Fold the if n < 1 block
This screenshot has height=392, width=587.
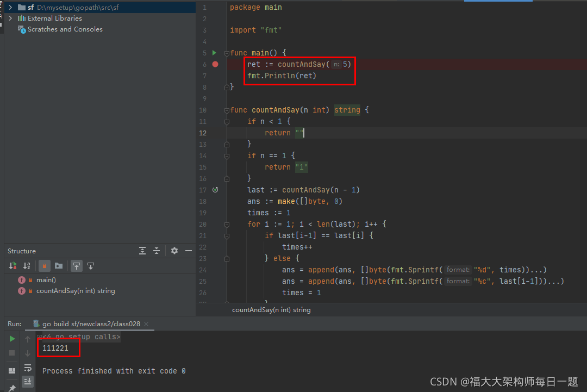point(227,122)
